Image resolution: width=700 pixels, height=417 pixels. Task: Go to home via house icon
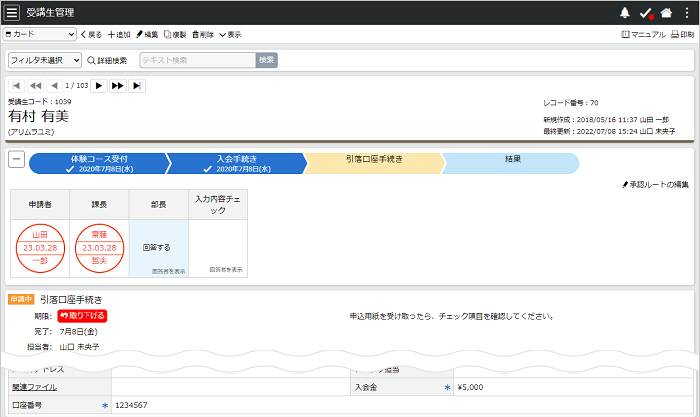[x=667, y=13]
